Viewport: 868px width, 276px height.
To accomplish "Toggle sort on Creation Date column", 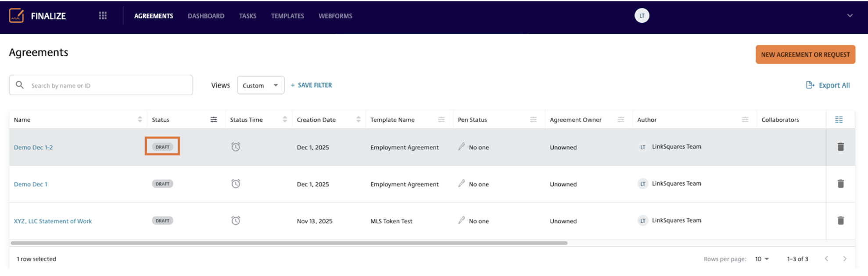I will tap(358, 120).
